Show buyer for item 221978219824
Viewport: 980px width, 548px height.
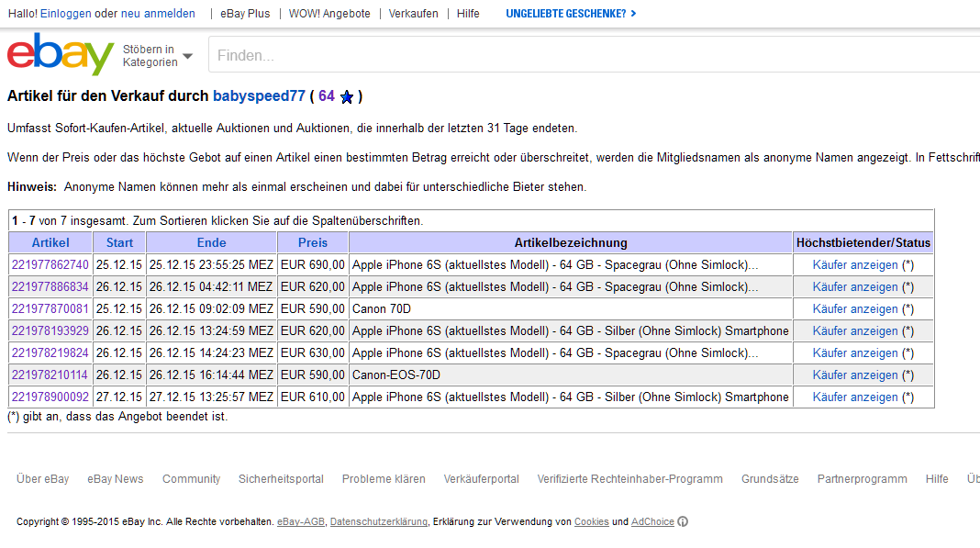(x=855, y=353)
